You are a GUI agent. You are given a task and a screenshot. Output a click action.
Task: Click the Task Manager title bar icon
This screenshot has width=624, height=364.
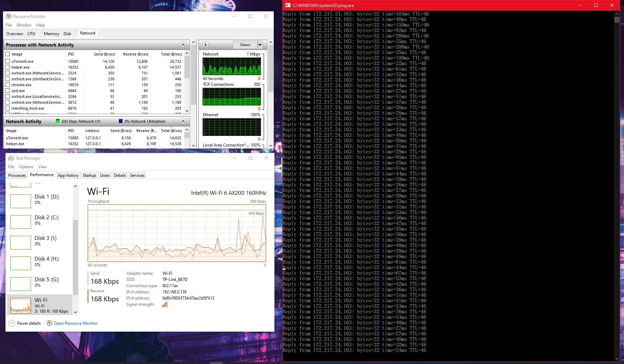(x=11, y=158)
